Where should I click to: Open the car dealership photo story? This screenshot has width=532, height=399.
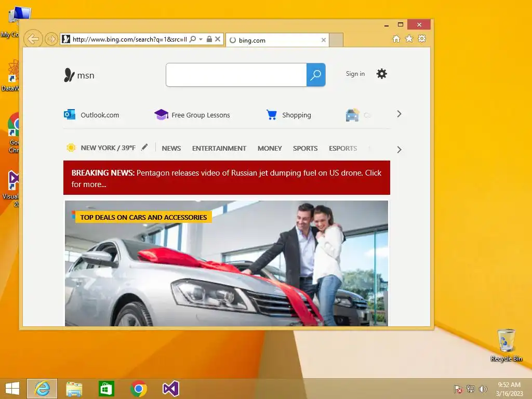(x=227, y=263)
